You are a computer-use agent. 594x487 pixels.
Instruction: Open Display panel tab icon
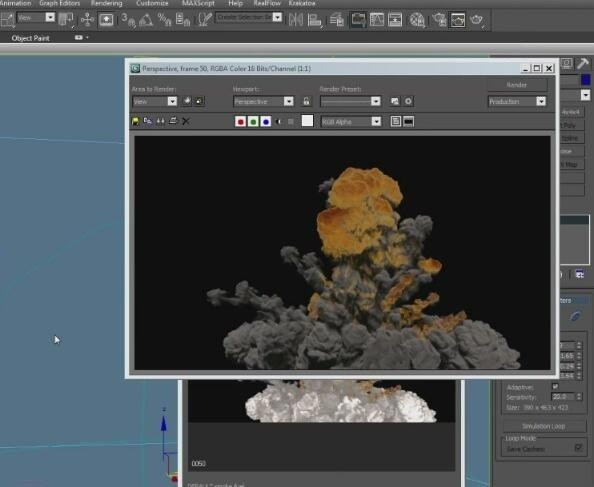[567, 63]
